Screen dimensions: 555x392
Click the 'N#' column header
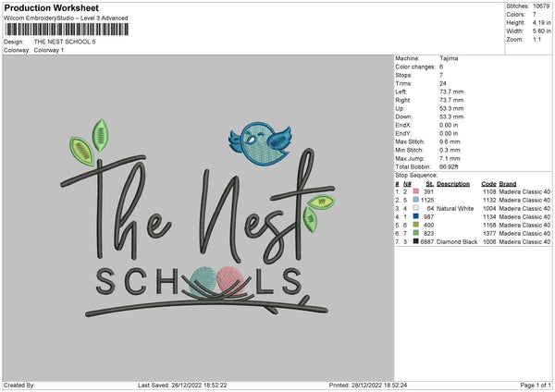[407, 184]
